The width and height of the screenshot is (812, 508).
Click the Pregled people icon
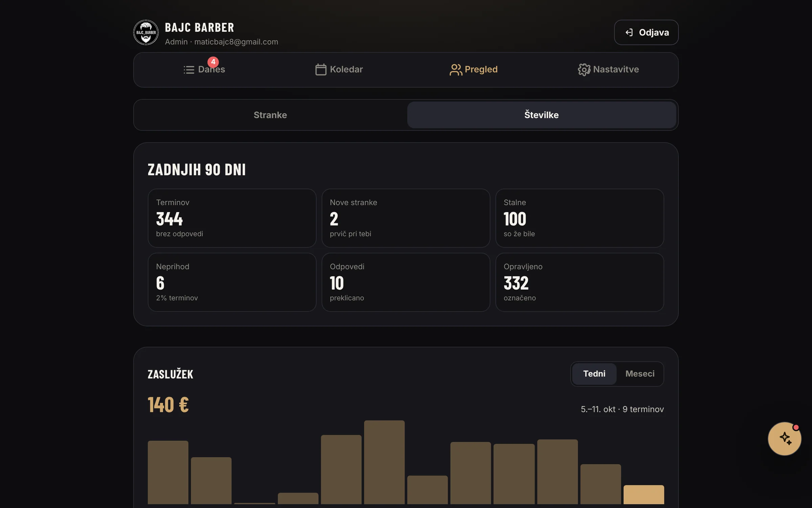point(456,70)
